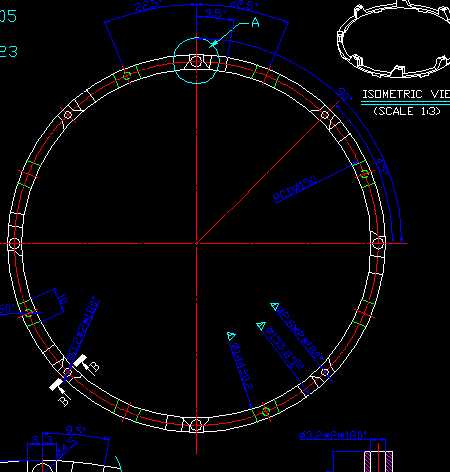Click the hole inside the cyan detail circle

click(x=197, y=61)
